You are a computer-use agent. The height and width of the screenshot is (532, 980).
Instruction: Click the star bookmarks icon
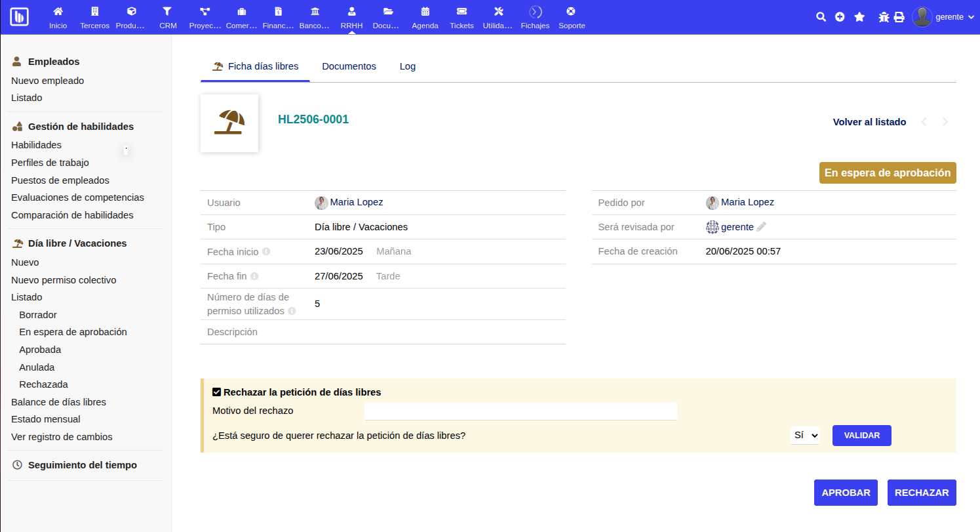pyautogui.click(x=859, y=17)
